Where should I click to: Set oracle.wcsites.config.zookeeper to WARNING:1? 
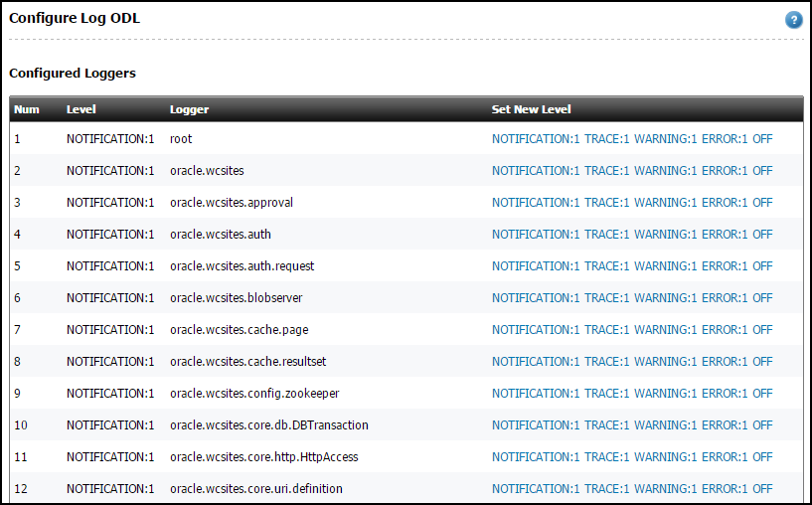tap(666, 393)
